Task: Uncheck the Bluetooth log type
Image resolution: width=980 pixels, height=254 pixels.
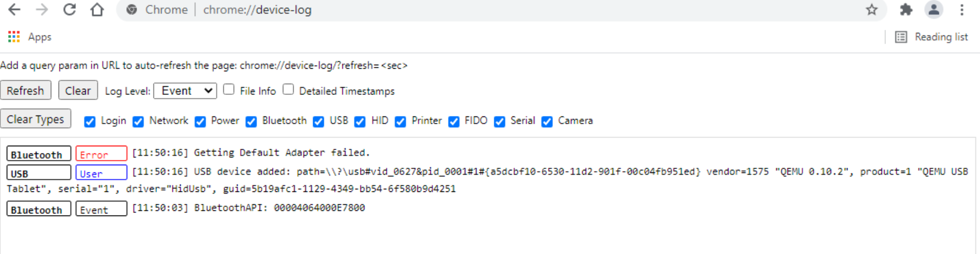Action: [251, 122]
